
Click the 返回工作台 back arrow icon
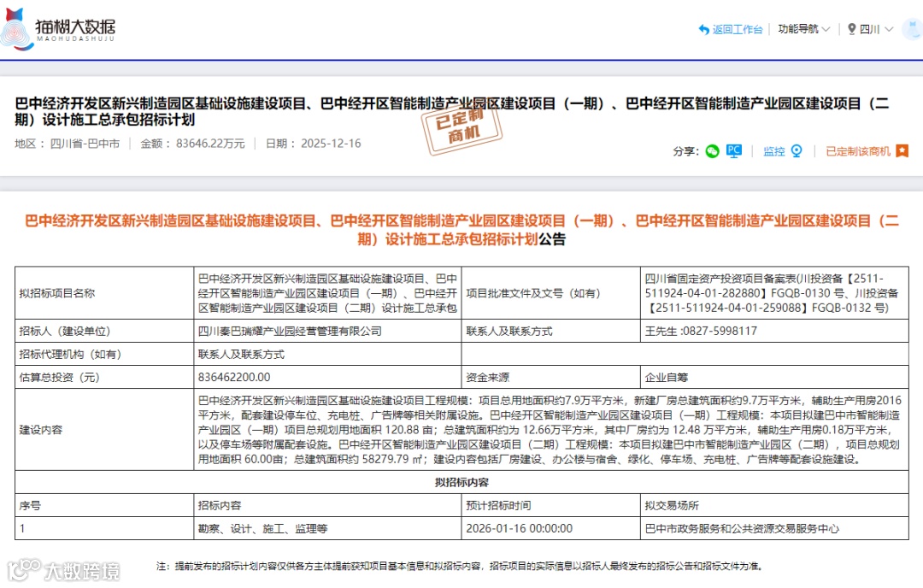point(703,29)
